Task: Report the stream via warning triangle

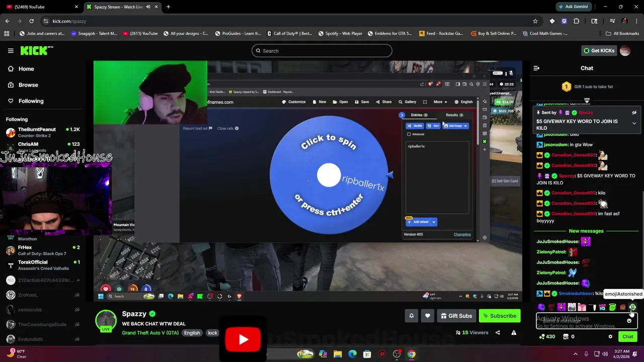Action: pos(514,332)
